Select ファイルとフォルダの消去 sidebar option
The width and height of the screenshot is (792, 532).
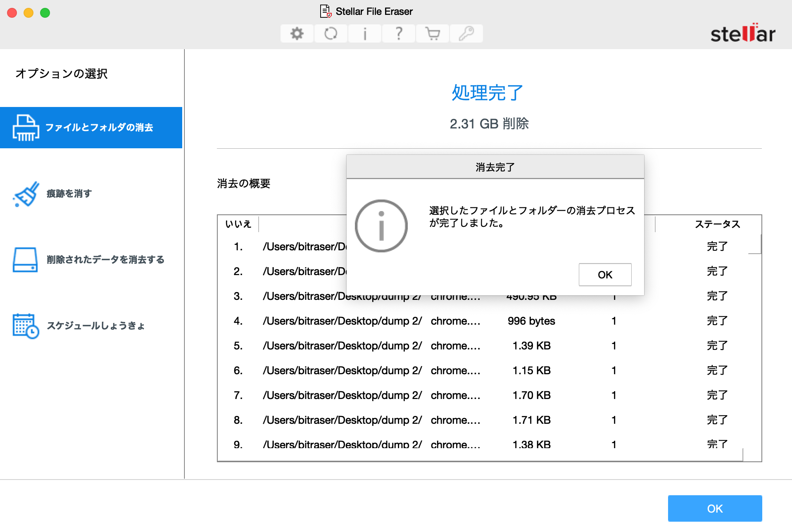pyautogui.click(x=91, y=128)
